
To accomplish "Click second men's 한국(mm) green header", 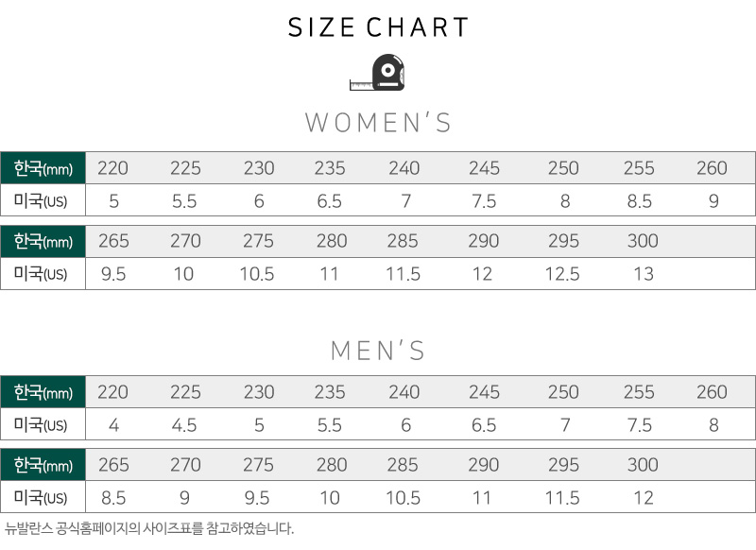I will (43, 465).
